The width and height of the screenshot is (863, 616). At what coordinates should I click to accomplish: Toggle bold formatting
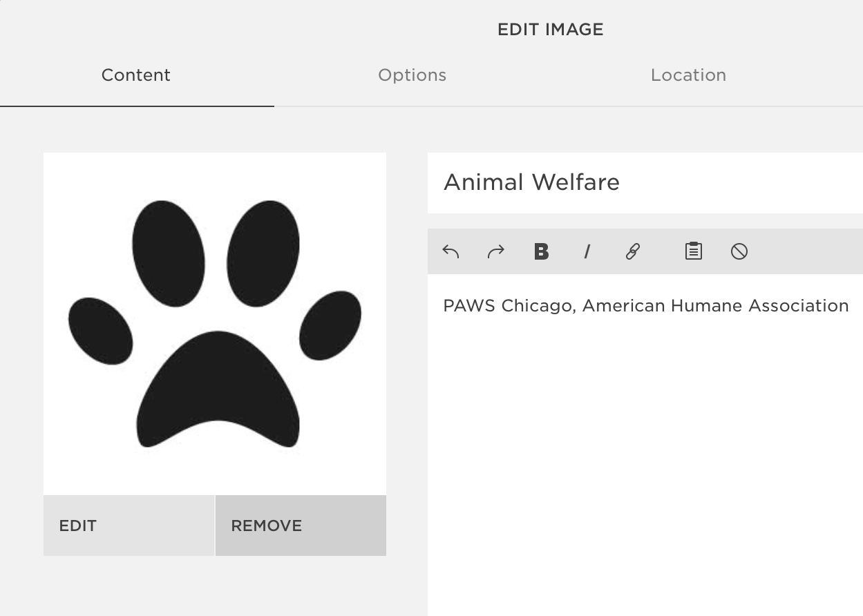[x=542, y=251]
